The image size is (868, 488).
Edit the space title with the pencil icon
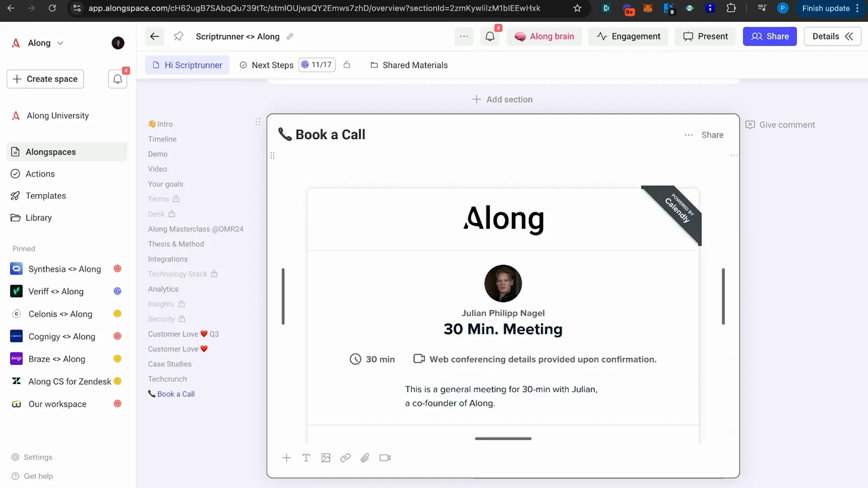click(290, 37)
